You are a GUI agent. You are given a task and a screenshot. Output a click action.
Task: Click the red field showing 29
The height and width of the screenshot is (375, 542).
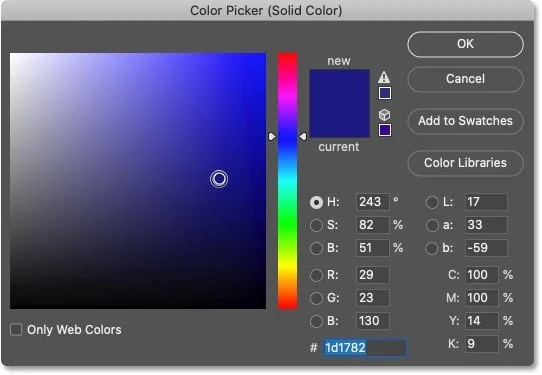373,275
